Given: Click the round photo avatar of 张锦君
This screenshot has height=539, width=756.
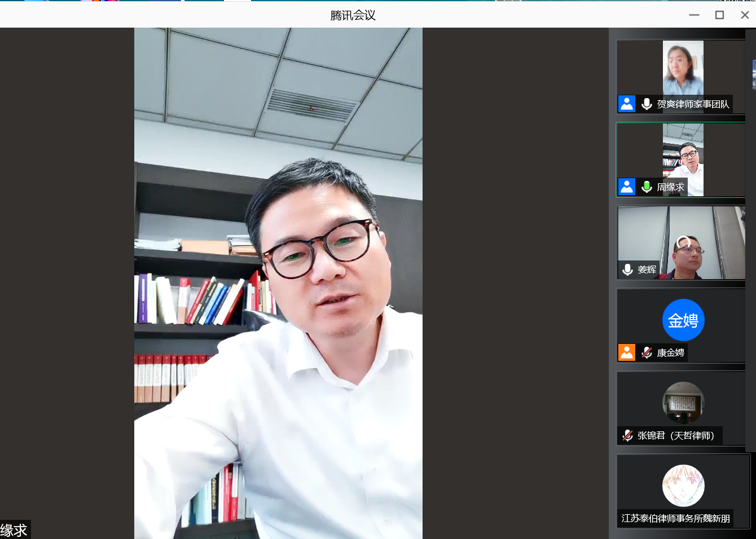Looking at the screenshot, I should pos(683,403).
